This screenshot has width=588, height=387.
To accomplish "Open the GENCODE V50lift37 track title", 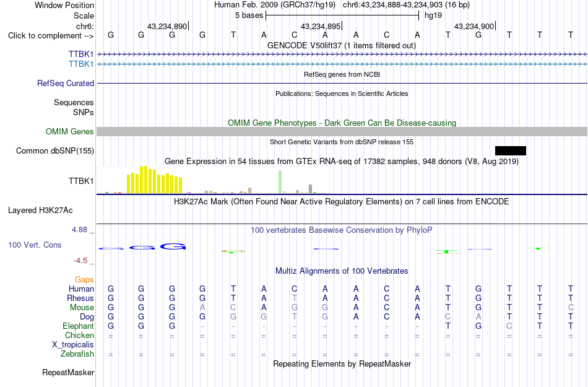I will 342,45.
